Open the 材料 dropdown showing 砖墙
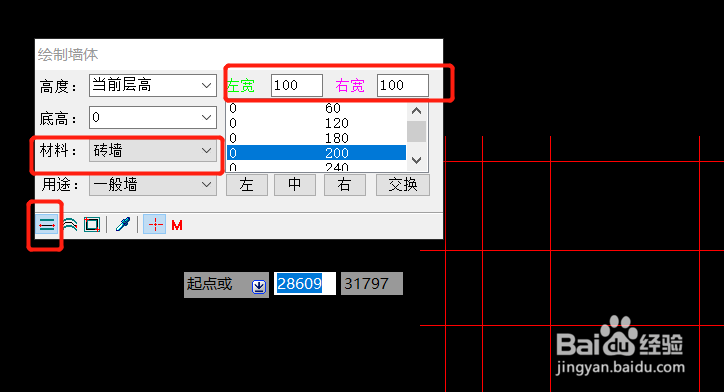The height and width of the screenshot is (392, 724). click(153, 151)
